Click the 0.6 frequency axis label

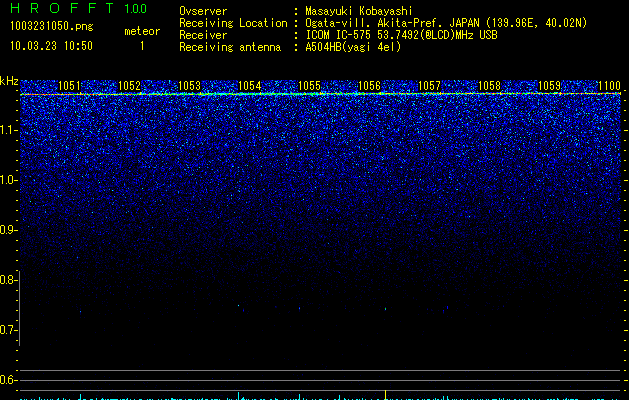8,380
